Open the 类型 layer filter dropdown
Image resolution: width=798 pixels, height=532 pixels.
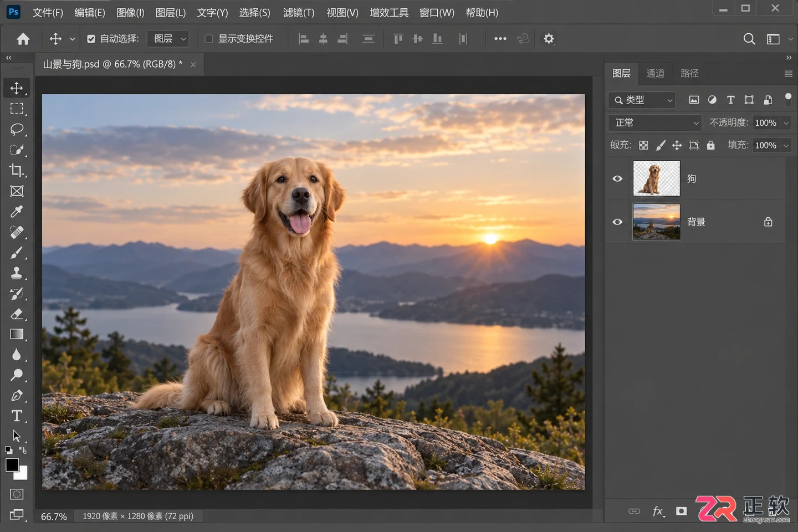(642, 100)
